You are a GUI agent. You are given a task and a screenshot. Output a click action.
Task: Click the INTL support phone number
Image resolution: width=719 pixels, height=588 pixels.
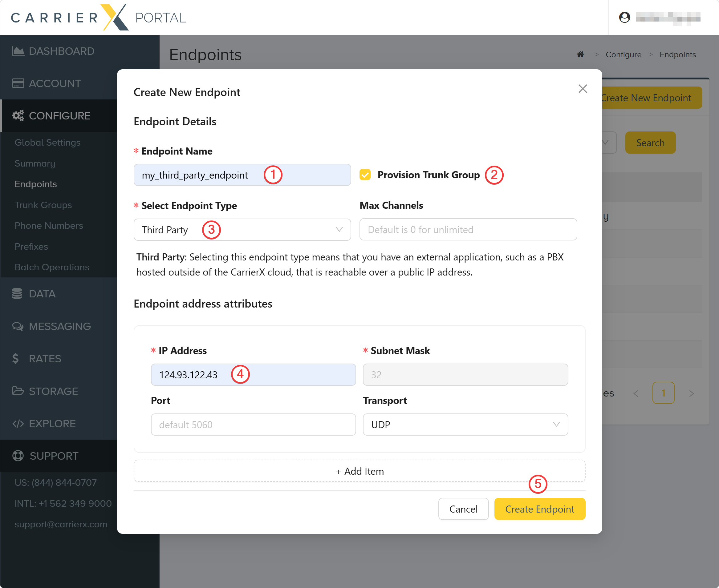point(63,503)
